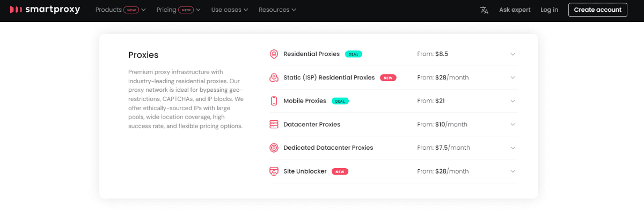Click the Mobile Proxies phone icon
Image resolution: width=644 pixels, height=210 pixels.
[274, 101]
